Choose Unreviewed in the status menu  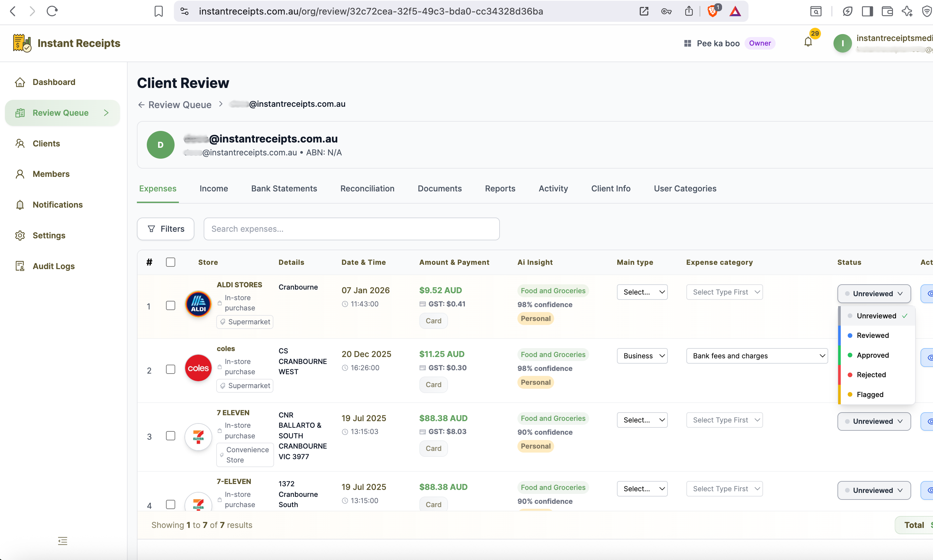[x=877, y=316]
